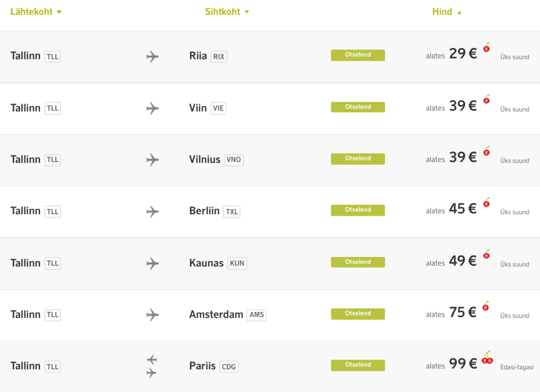Click the airplane icon in Berliin row

click(x=152, y=212)
